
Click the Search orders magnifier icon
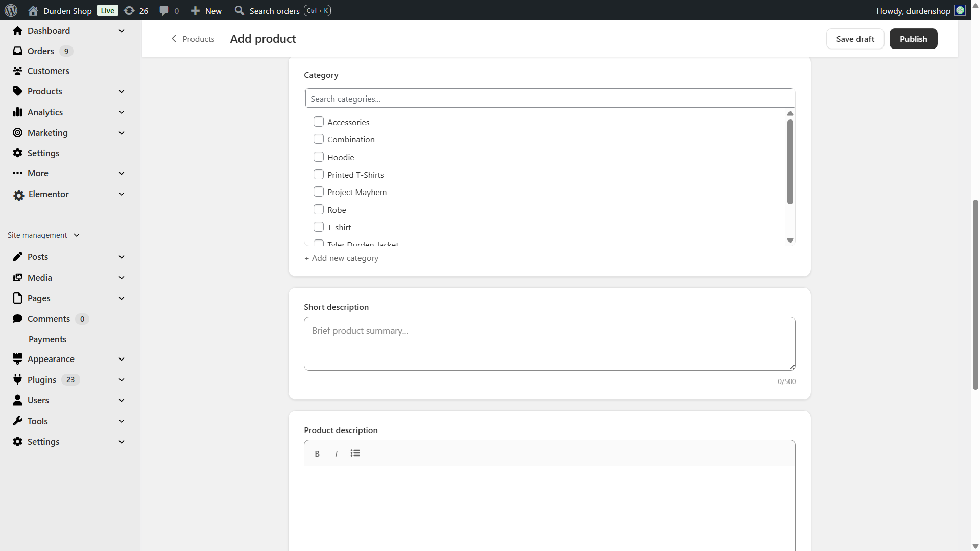pos(239,10)
